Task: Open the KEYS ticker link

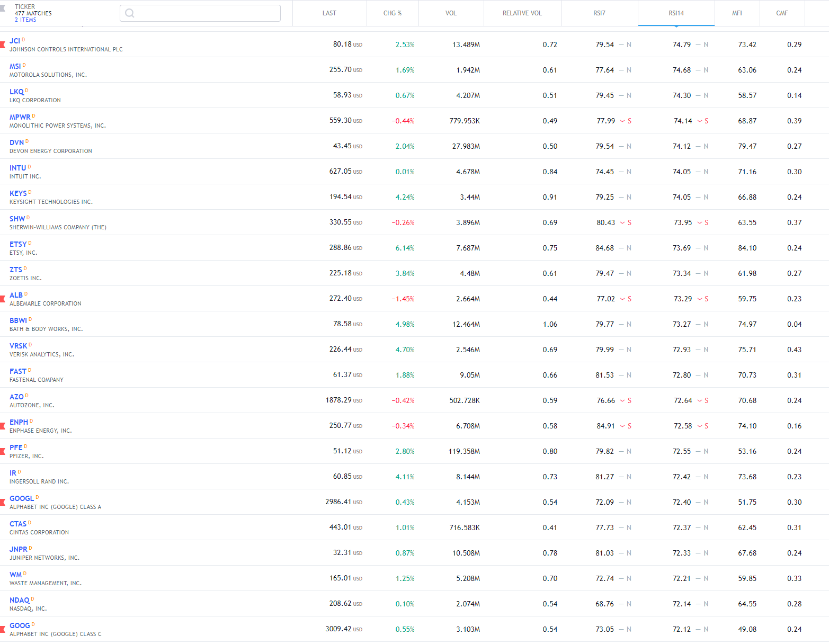Action: (18, 193)
